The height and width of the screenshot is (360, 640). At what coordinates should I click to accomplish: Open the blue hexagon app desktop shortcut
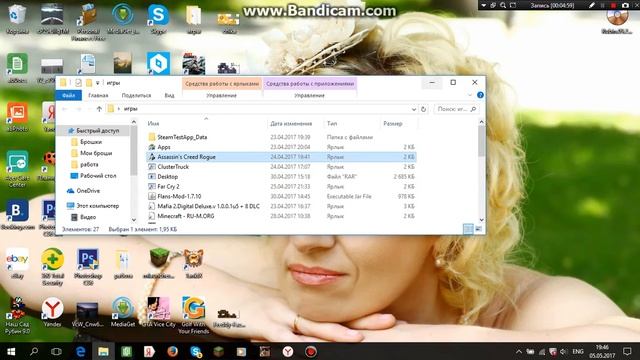[158, 63]
